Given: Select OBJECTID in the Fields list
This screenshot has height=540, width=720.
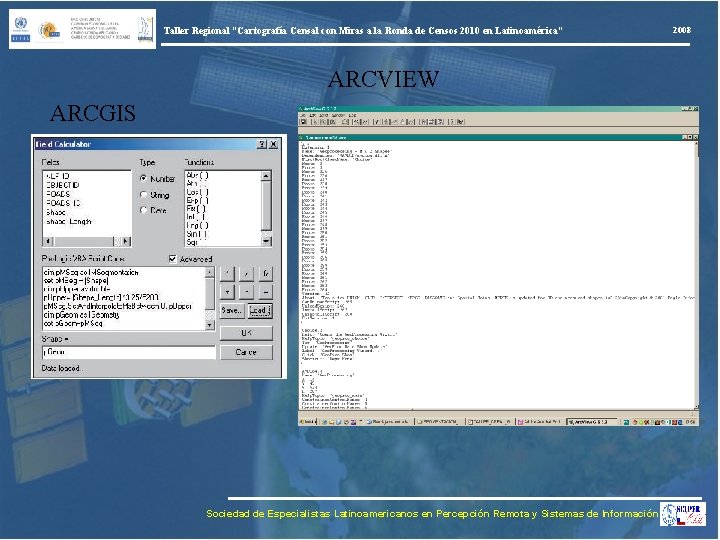Looking at the screenshot, I should click(x=62, y=185).
